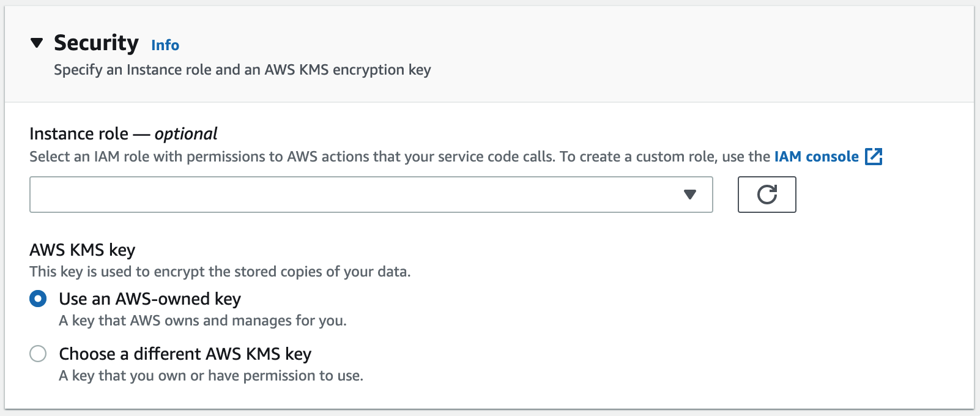The width and height of the screenshot is (980, 416).
Task: Select the different AWS KMS key radio button
Action: [x=38, y=354]
